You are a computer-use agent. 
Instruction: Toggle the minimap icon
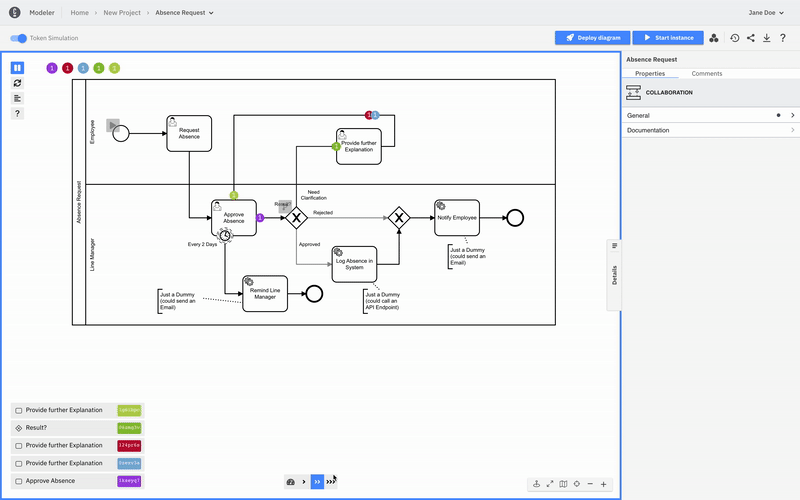click(563, 484)
